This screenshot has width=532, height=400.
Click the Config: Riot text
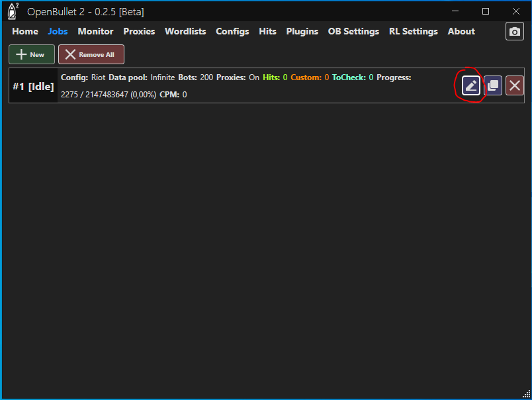pos(83,77)
